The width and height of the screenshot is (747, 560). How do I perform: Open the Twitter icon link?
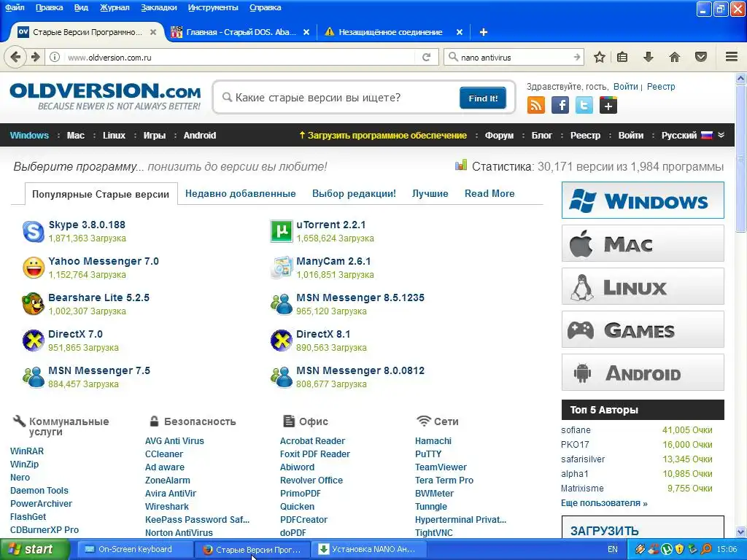pyautogui.click(x=584, y=105)
